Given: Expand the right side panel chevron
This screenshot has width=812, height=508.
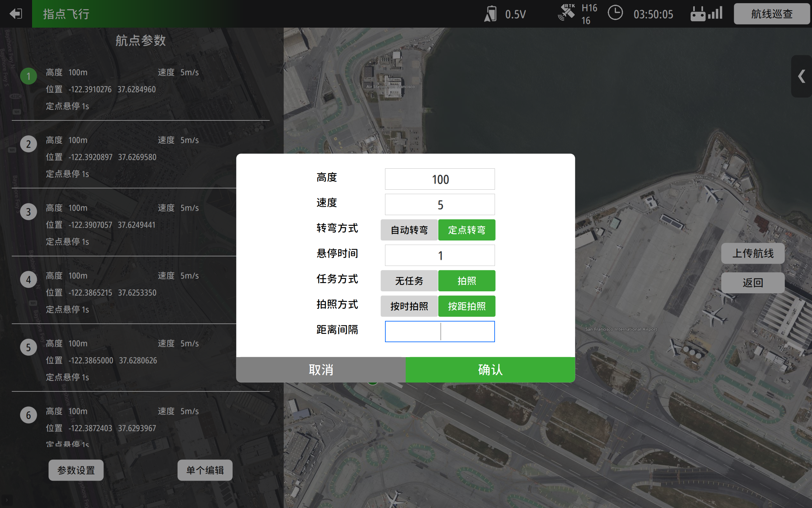Looking at the screenshot, I should click(802, 76).
